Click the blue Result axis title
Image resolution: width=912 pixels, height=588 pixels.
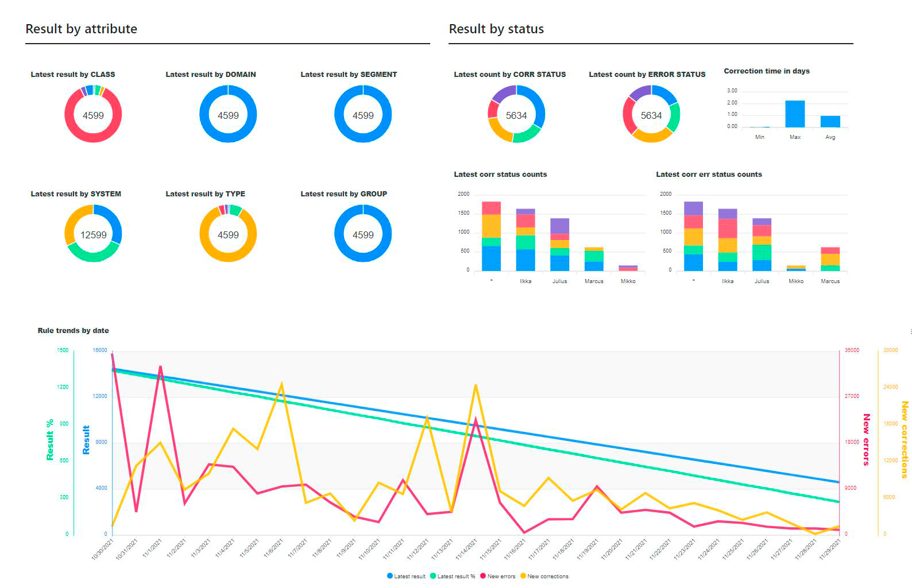(x=86, y=440)
